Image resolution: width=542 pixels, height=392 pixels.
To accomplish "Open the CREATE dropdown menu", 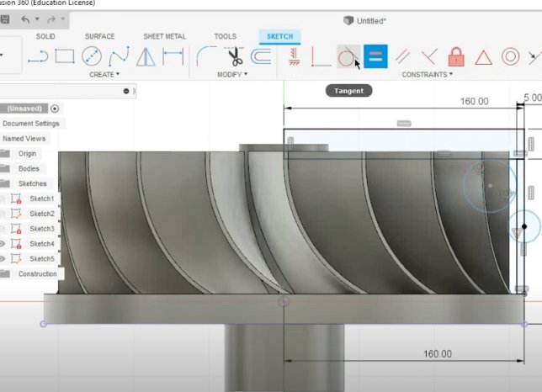I will click(104, 75).
